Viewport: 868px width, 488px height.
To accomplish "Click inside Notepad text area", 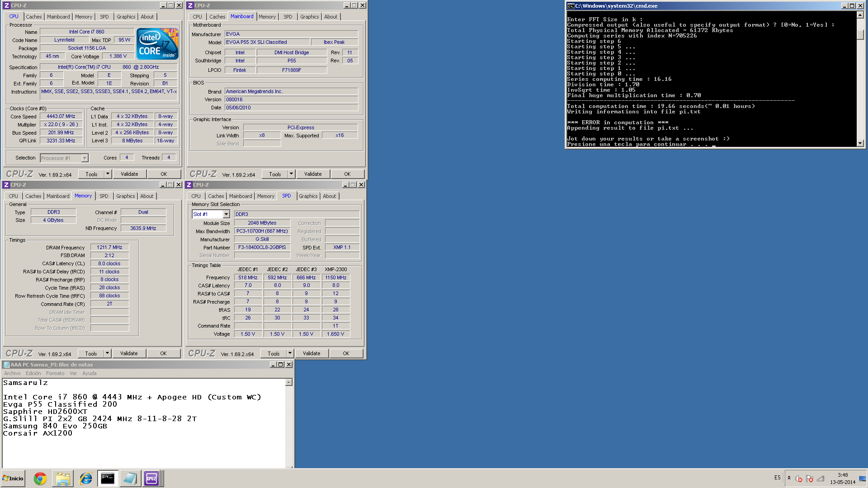I will (x=144, y=423).
